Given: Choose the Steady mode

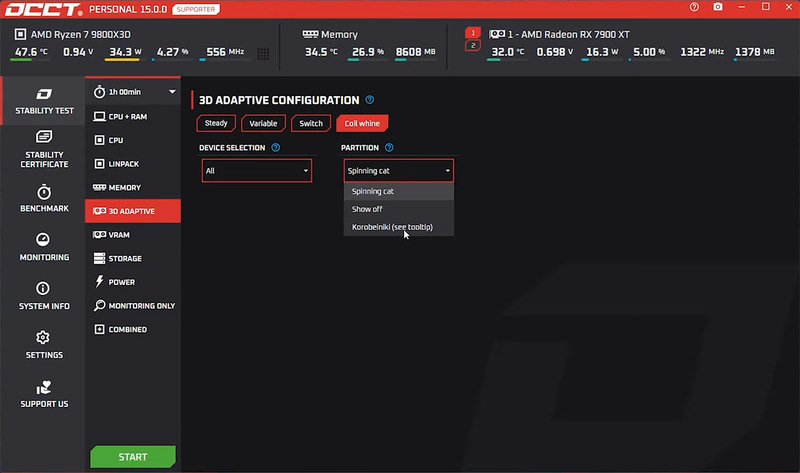Looking at the screenshot, I should click(x=216, y=123).
